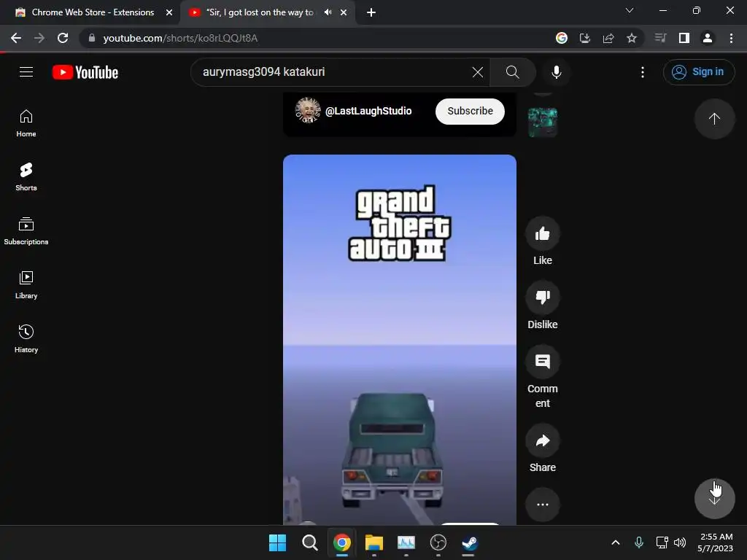Open Windows taskbar search

pos(309,542)
